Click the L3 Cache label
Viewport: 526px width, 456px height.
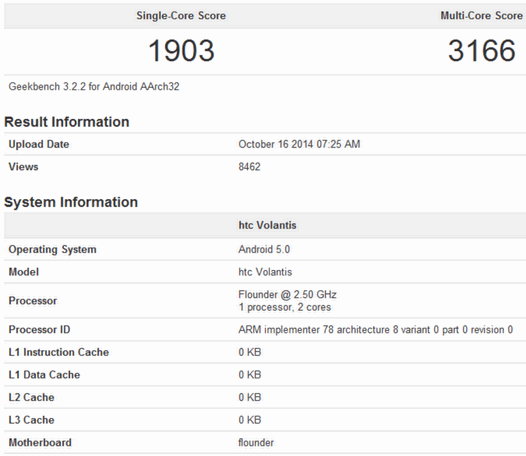point(31,420)
